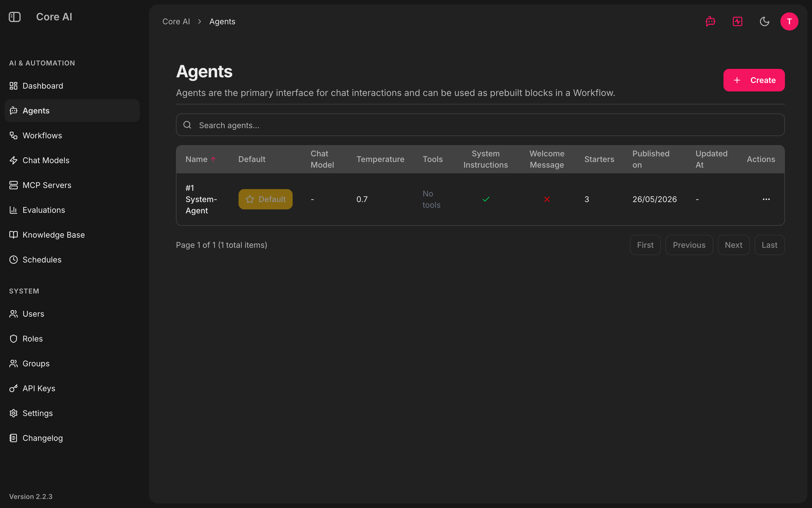Click the Core AI sidebar title
812x508 pixels.
click(x=54, y=17)
